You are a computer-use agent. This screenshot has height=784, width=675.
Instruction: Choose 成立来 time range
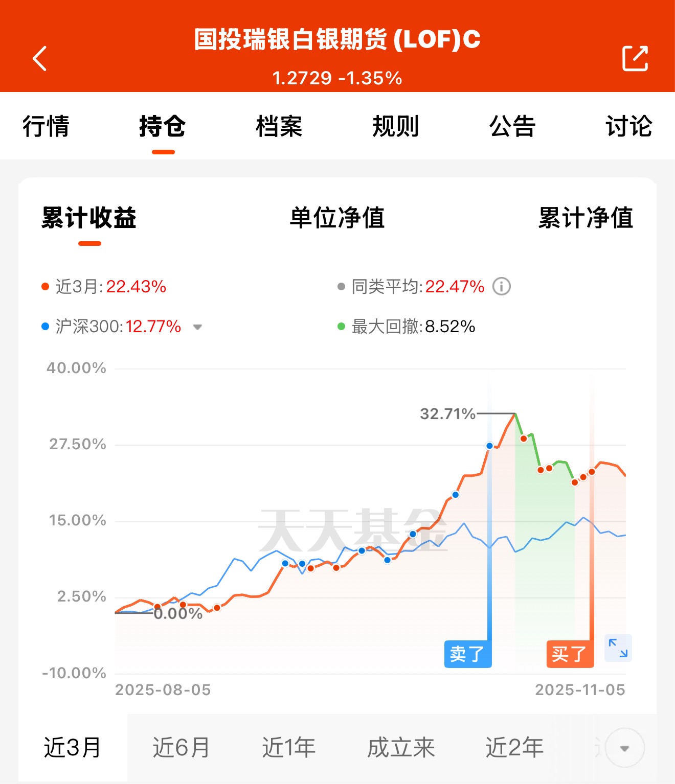click(401, 748)
